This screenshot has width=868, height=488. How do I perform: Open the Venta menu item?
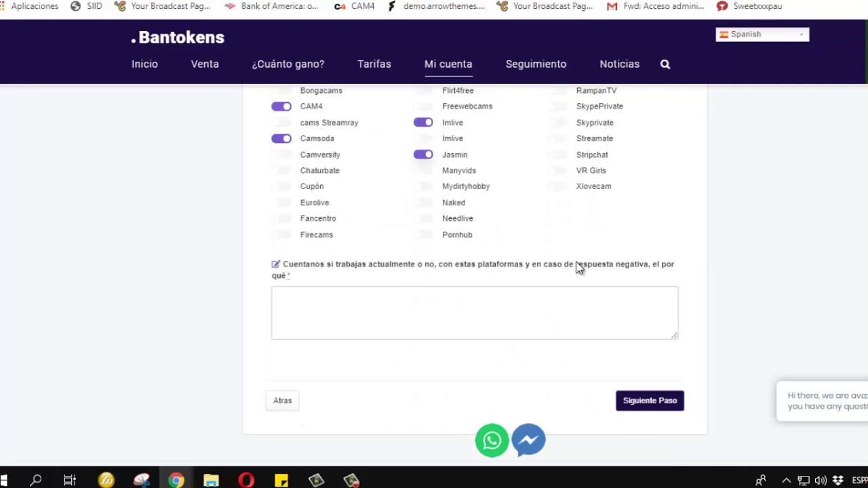pyautogui.click(x=205, y=64)
